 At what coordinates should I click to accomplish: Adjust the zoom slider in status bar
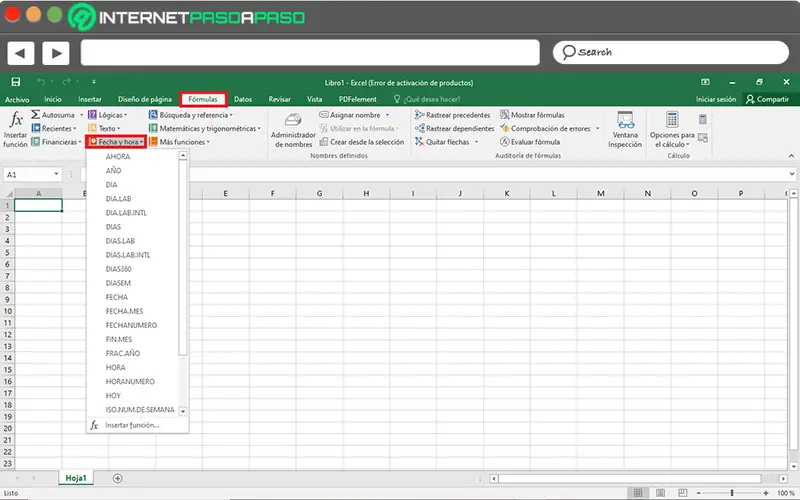(732, 492)
